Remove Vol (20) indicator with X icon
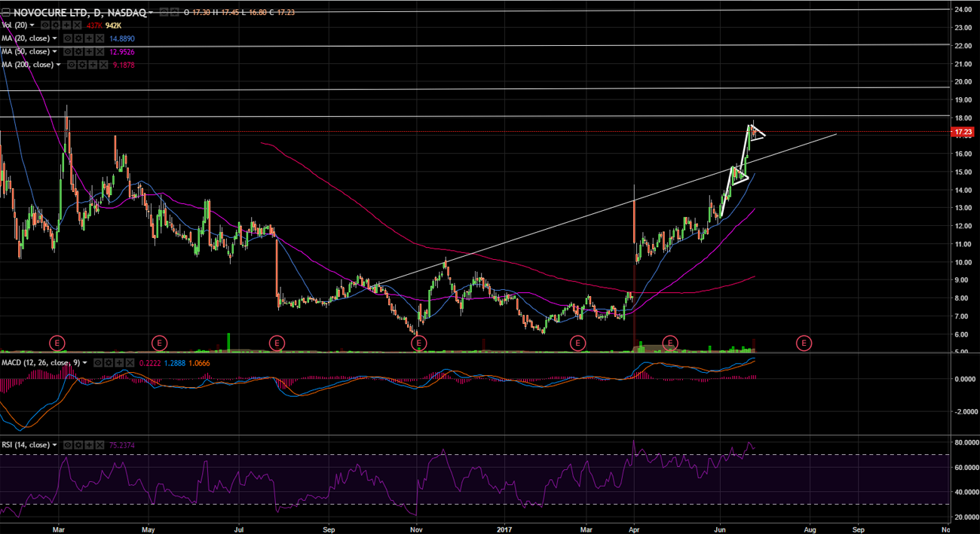980x534 pixels. click(77, 26)
